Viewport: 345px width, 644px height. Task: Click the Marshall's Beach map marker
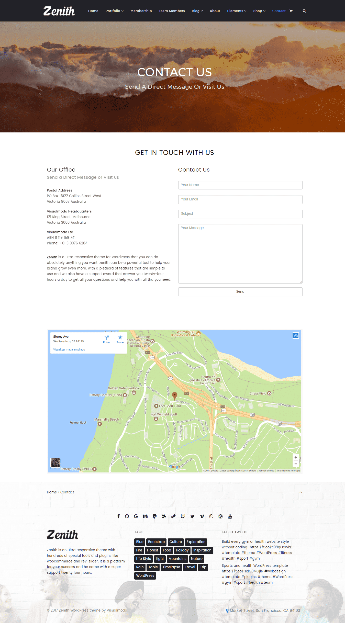tap(100, 424)
